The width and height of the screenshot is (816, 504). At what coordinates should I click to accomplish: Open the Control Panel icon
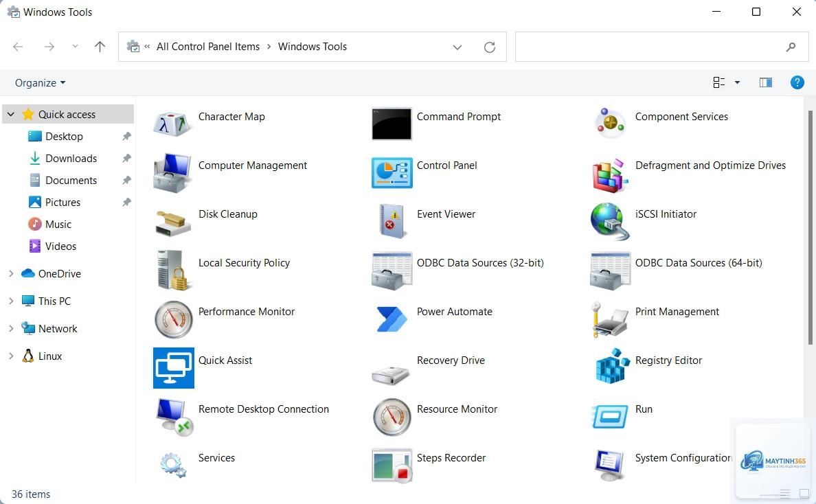coord(392,172)
